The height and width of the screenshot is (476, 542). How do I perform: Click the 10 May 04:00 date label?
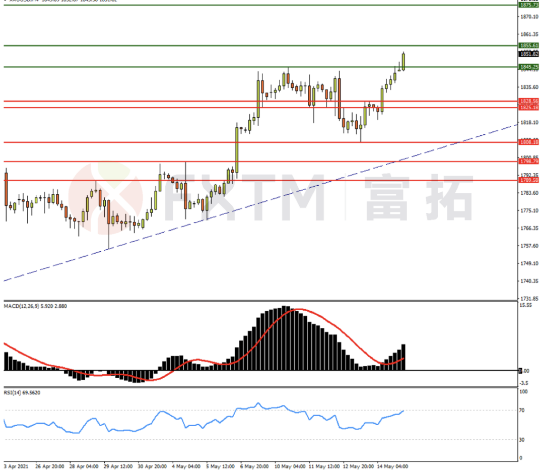pyautogui.click(x=290, y=466)
